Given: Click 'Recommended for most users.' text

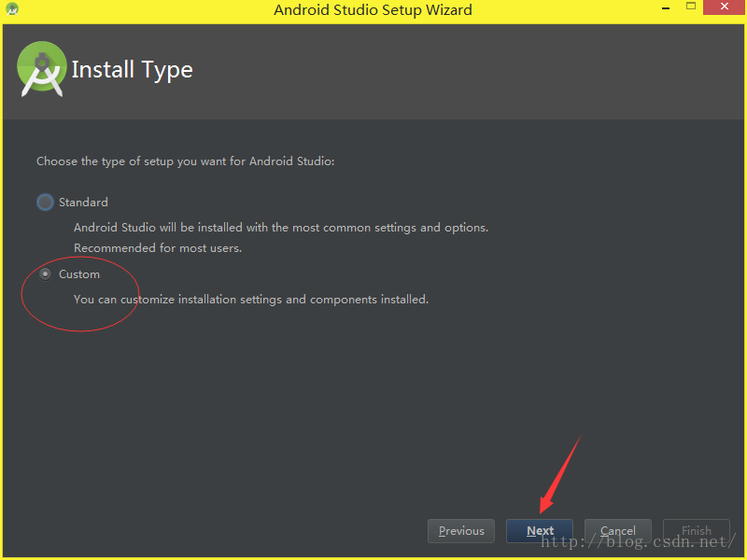Looking at the screenshot, I should [158, 248].
